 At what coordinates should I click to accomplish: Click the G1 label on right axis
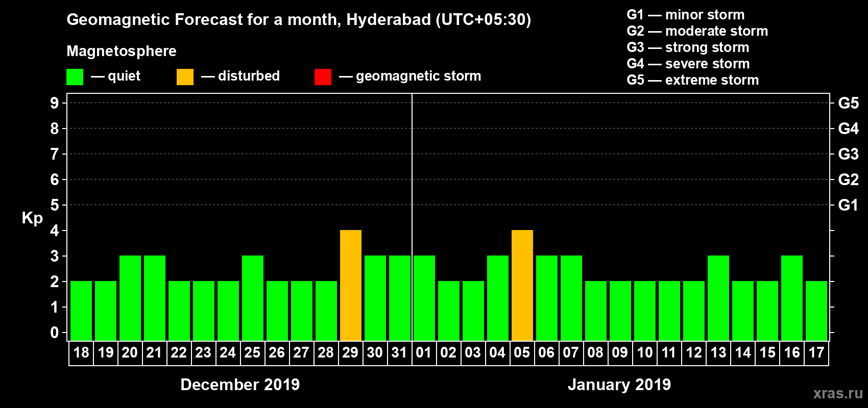pos(849,205)
